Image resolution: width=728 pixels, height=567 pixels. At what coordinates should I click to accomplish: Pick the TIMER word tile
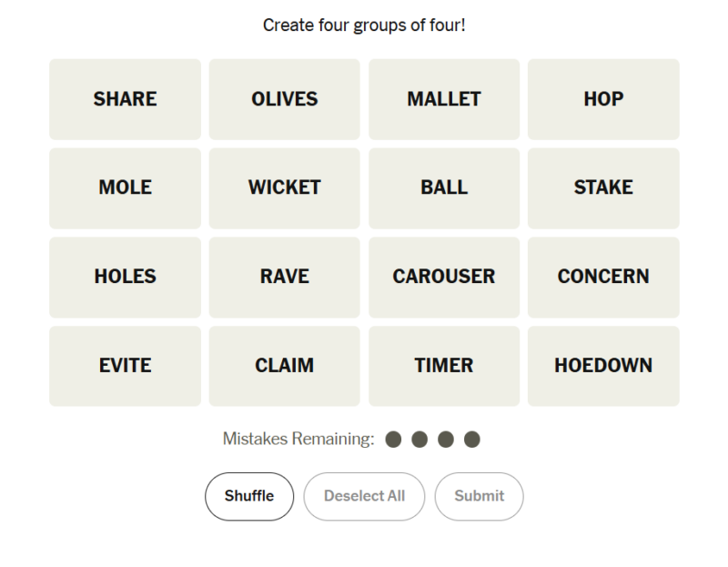click(444, 366)
